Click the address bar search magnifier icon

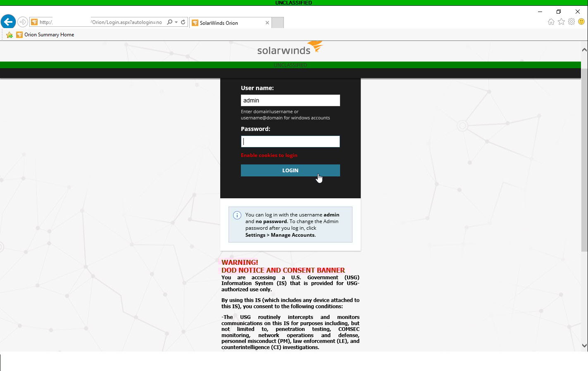[169, 22]
